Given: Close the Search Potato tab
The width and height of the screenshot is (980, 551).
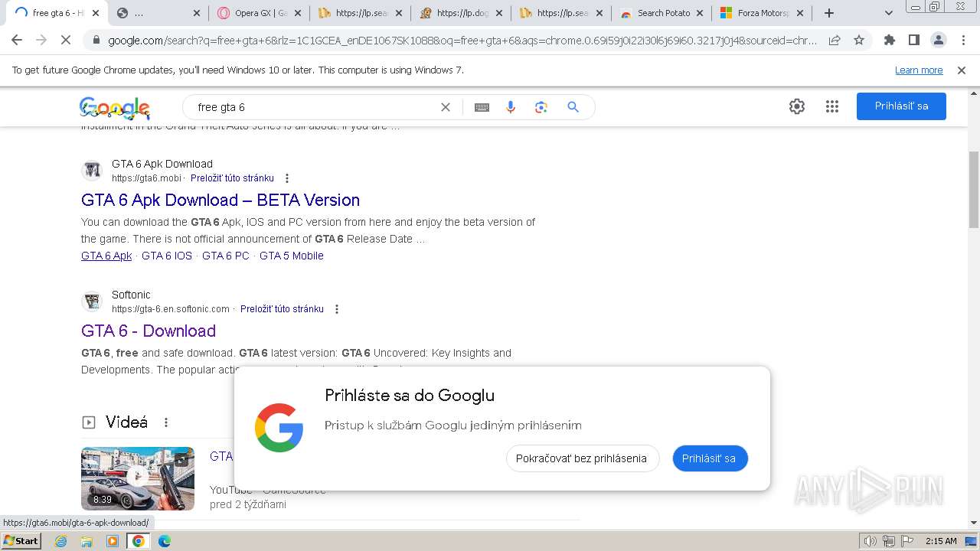Looking at the screenshot, I should (x=699, y=13).
